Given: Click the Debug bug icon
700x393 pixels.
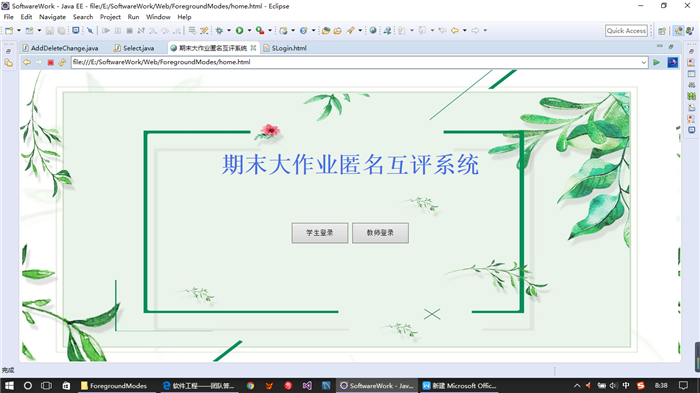Looking at the screenshot, I should click(219, 30).
